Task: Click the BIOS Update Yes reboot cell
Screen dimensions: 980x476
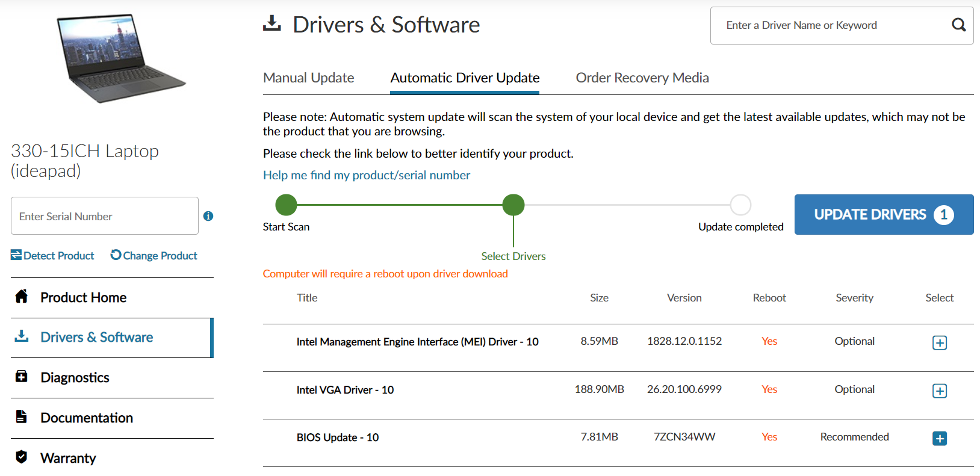Action: point(769,437)
